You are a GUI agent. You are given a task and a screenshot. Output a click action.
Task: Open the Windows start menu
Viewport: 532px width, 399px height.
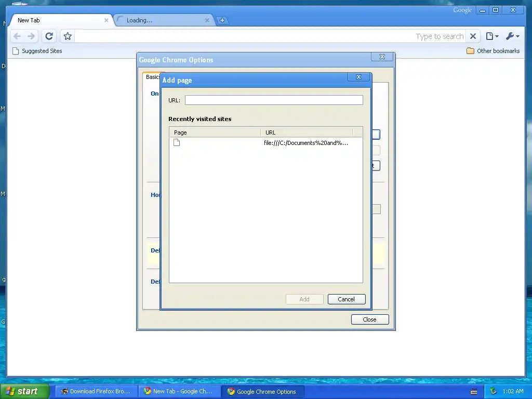click(24, 391)
